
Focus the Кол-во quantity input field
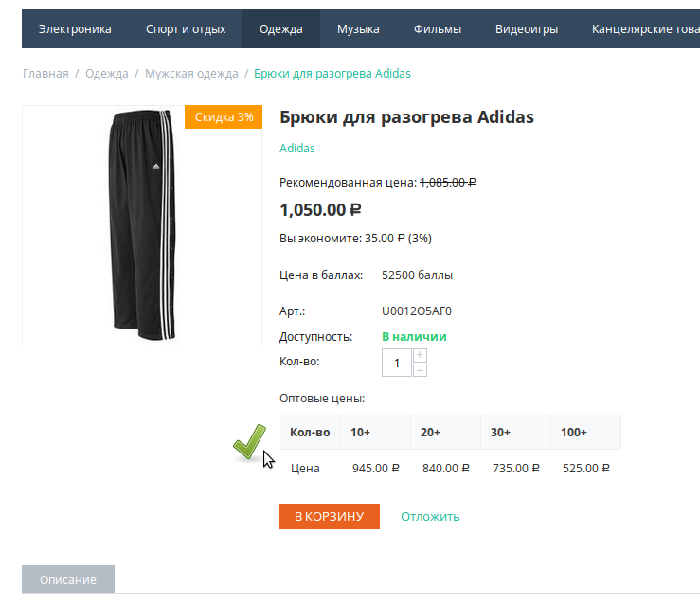[x=397, y=363]
